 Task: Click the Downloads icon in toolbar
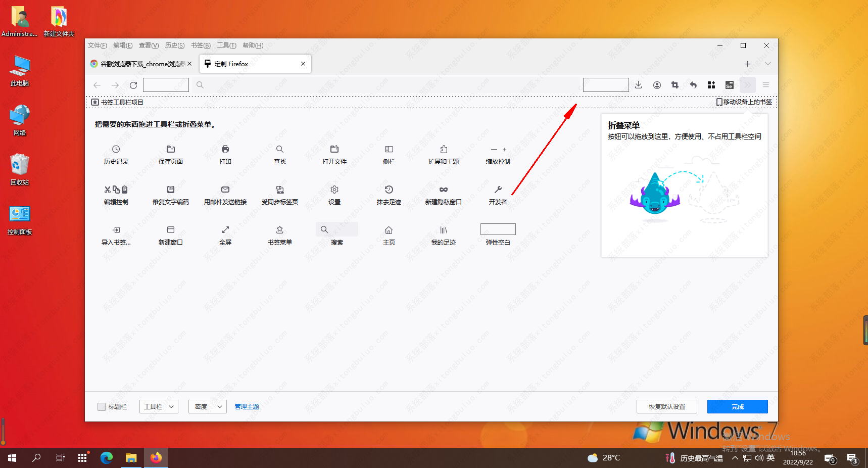tap(639, 85)
